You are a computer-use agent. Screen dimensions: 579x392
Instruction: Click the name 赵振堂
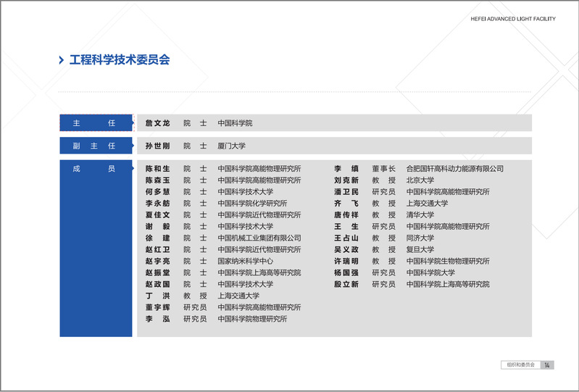pos(158,272)
